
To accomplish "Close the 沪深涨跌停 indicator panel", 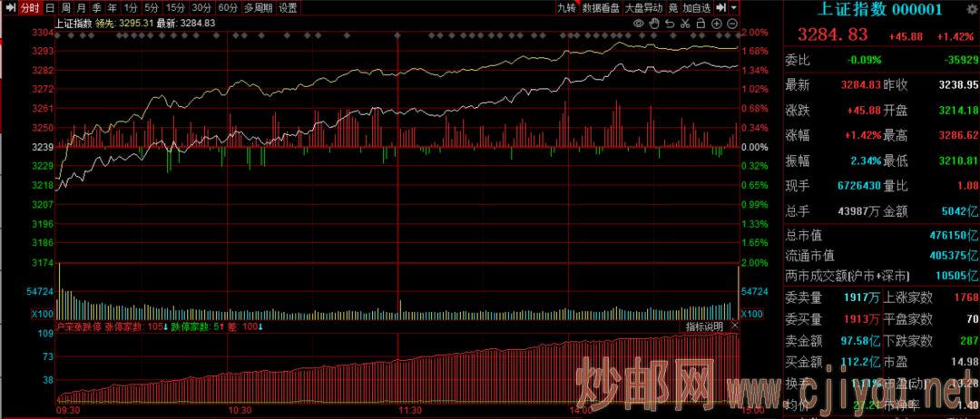I will click(735, 326).
